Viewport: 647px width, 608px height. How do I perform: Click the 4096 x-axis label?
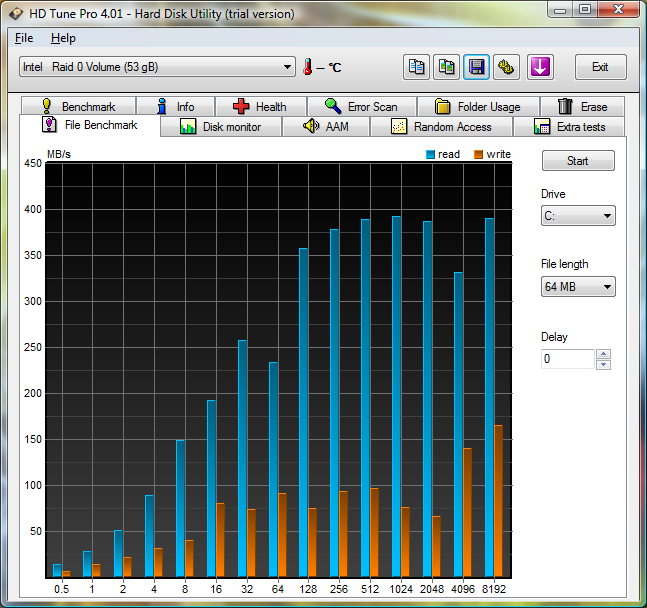coord(463,589)
